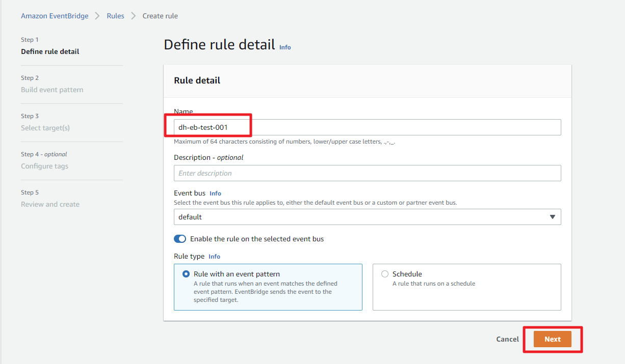This screenshot has width=625, height=364.
Task: Toggle Enable the rule on selected event bus
Action: [180, 239]
